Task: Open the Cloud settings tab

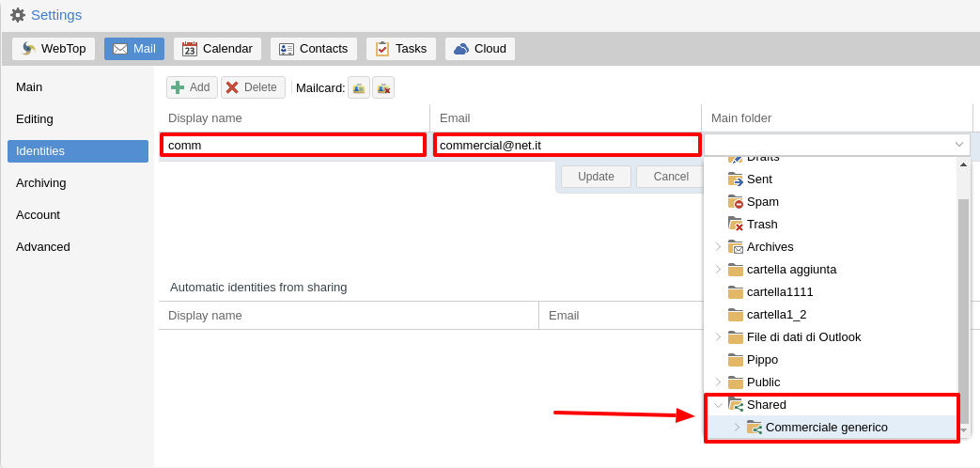Action: click(480, 49)
